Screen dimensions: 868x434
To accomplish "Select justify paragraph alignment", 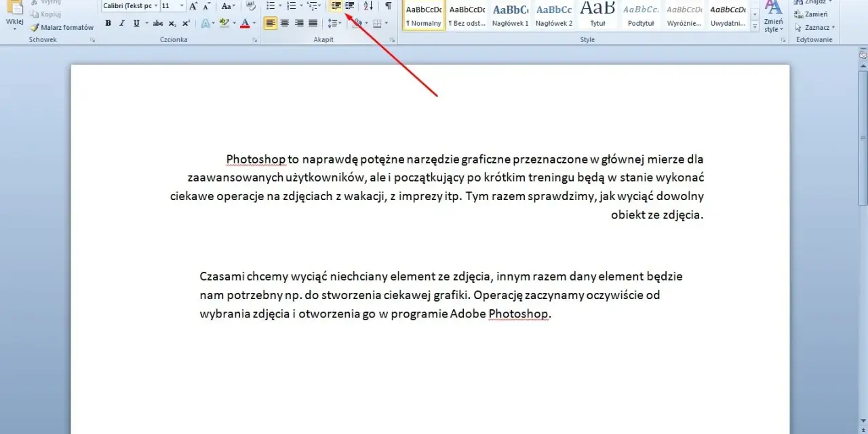I will [x=313, y=23].
